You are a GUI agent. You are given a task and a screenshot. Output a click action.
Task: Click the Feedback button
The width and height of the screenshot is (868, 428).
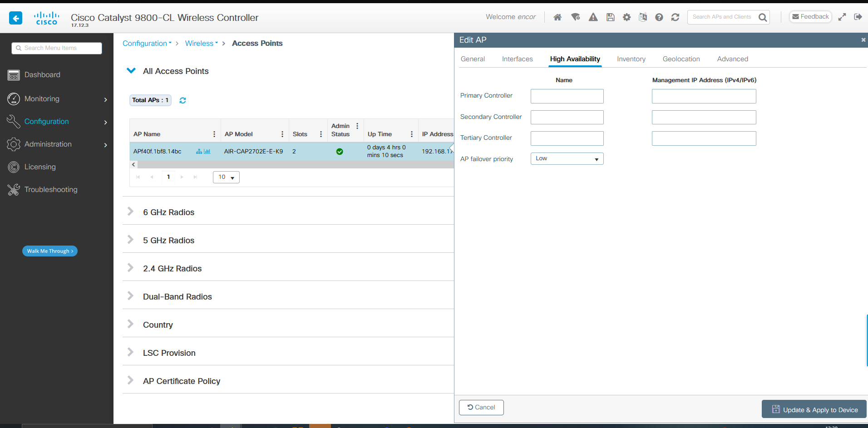coord(810,17)
